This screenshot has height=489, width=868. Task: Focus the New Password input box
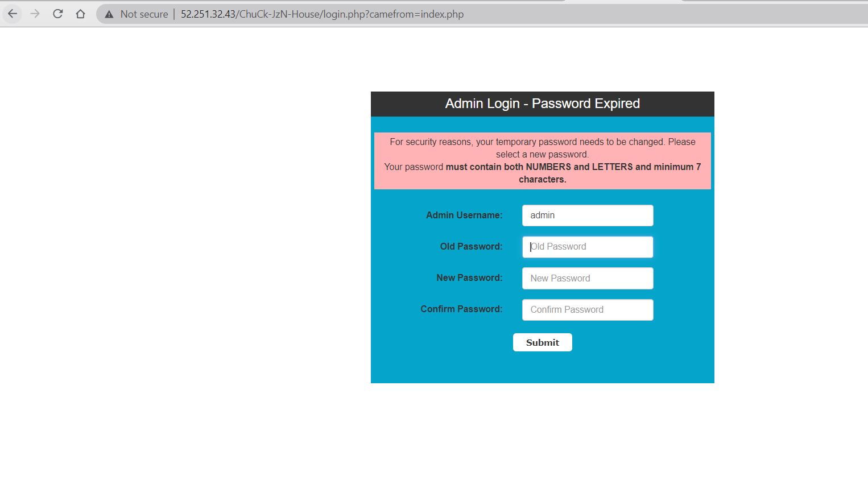(587, 278)
